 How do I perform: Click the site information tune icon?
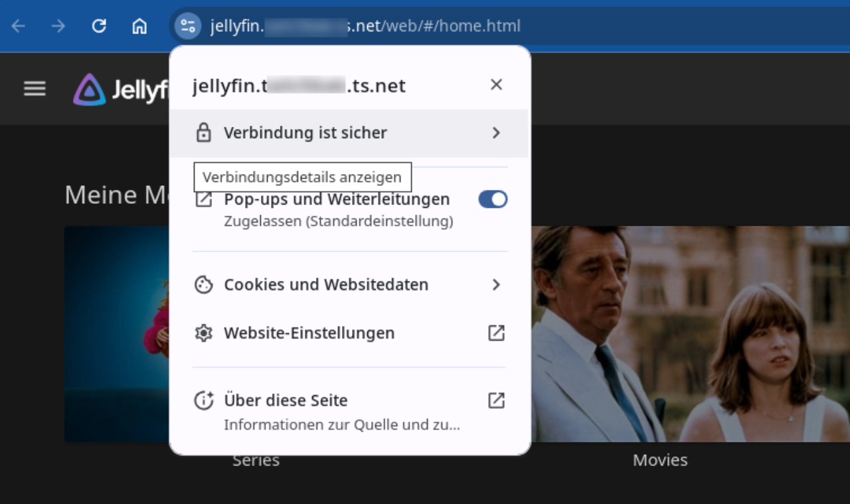(187, 26)
